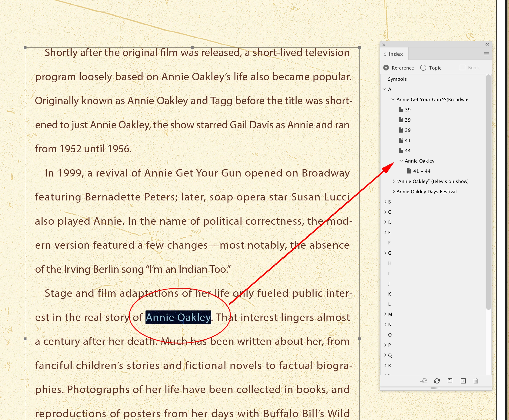Screen dimensions: 509x420
Task: Click the highlighted Annie Oakley text
Action: (x=178, y=317)
